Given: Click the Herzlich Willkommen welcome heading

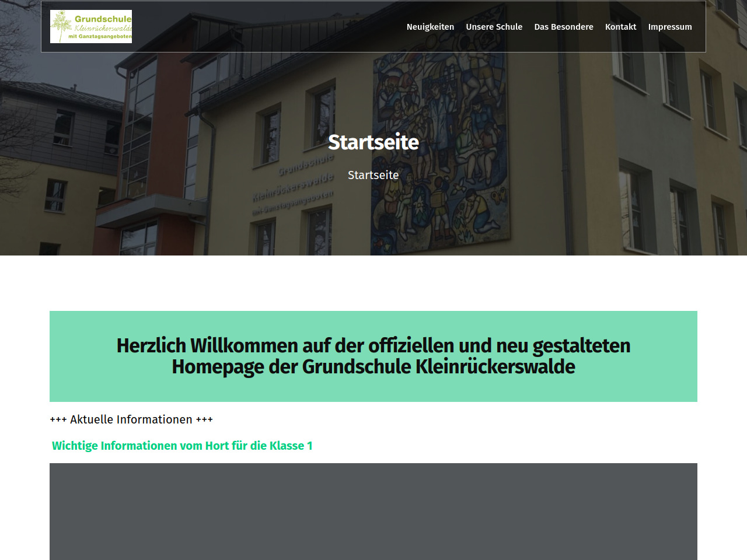Looking at the screenshot, I should point(373,356).
